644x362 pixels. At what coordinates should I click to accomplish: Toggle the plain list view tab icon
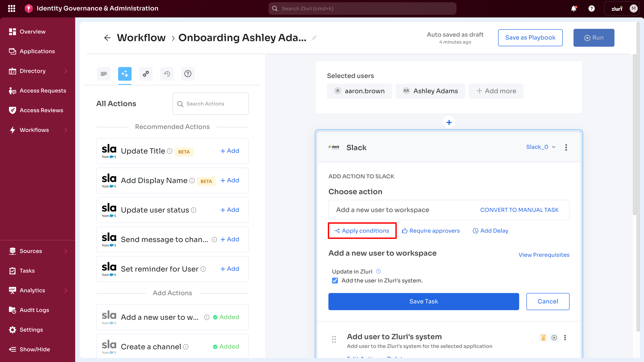(104, 74)
